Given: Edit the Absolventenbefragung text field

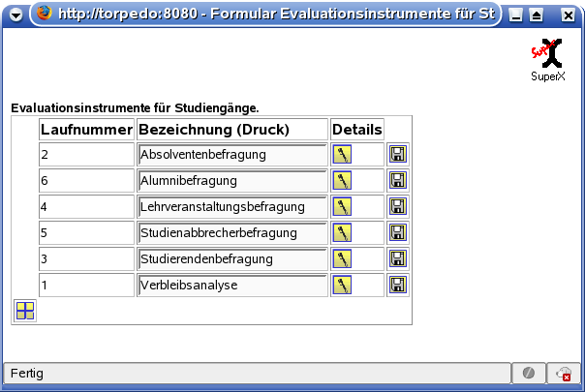Looking at the screenshot, I should tap(232, 155).
